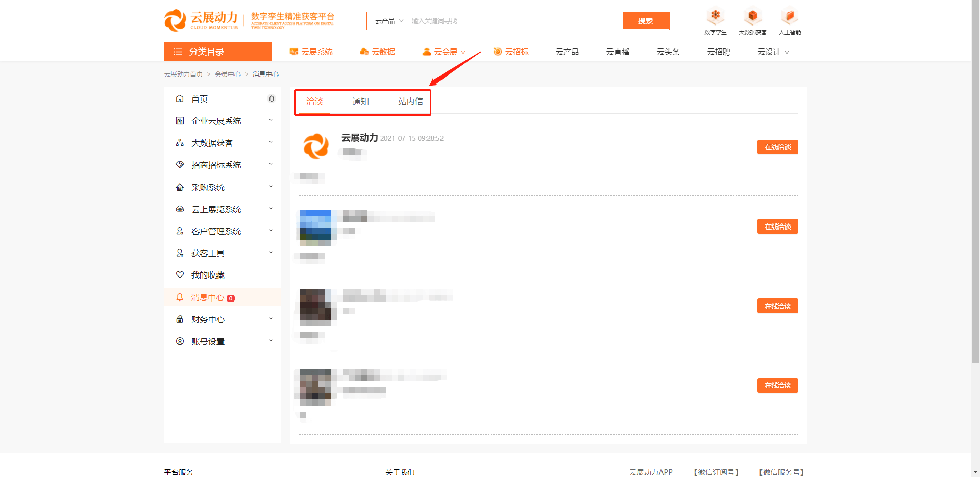
Task: Click the 数字孪生 icon in header
Action: [x=715, y=16]
